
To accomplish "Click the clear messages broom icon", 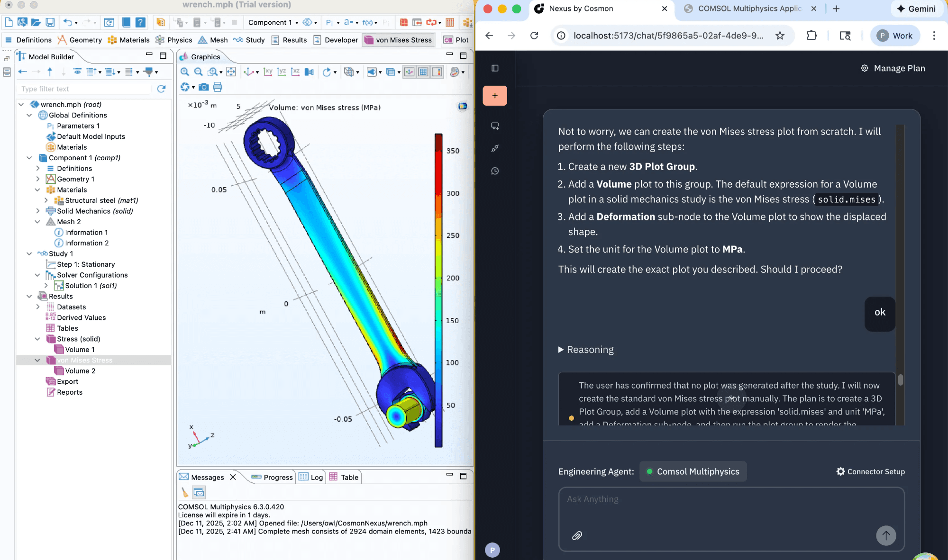I will [x=185, y=493].
